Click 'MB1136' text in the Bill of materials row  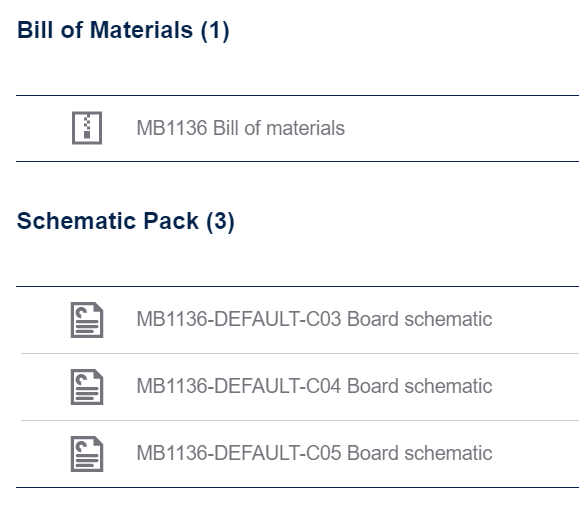(172, 128)
